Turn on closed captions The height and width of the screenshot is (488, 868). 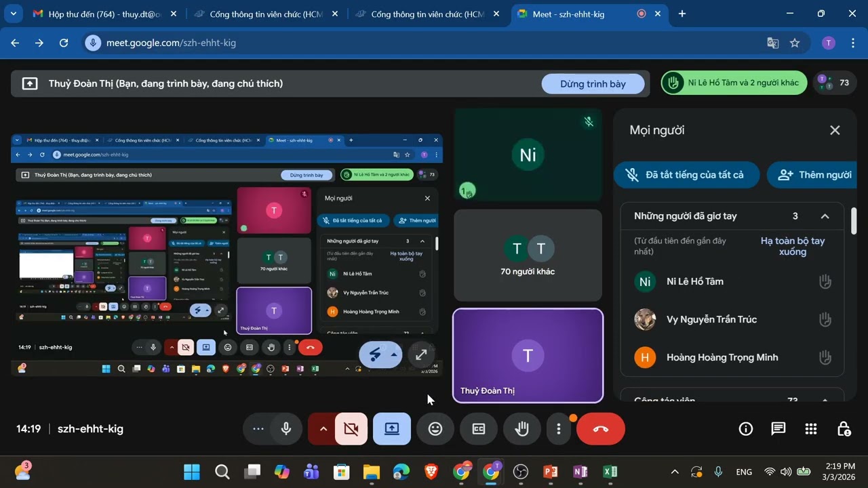(479, 429)
